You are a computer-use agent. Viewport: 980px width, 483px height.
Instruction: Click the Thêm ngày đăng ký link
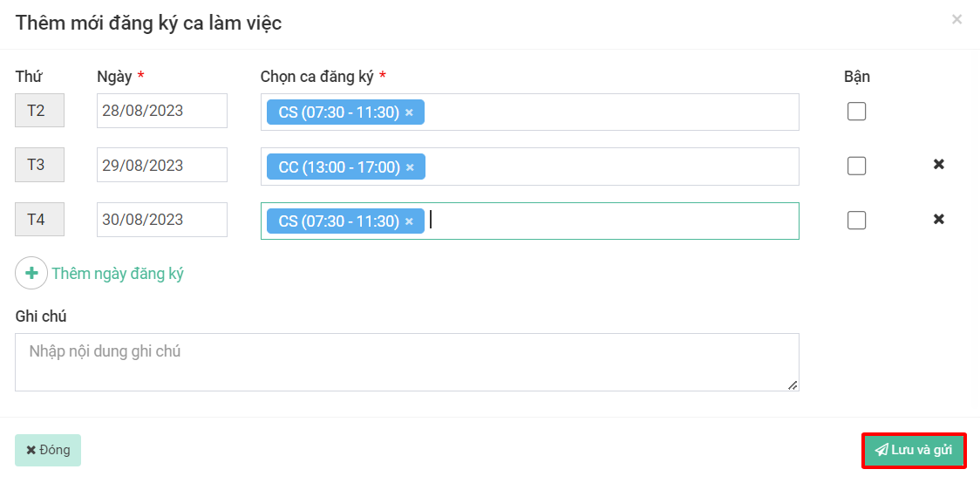(x=118, y=274)
